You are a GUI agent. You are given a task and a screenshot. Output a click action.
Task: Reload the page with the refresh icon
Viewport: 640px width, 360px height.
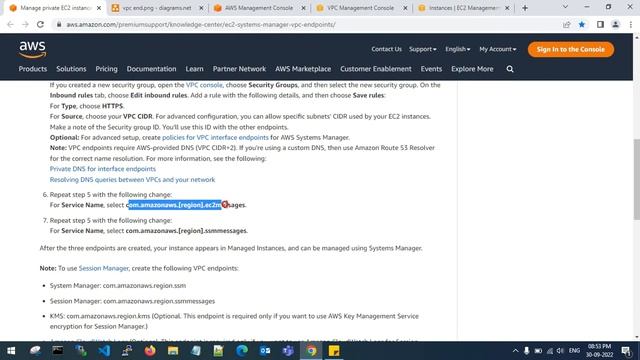click(x=40, y=24)
